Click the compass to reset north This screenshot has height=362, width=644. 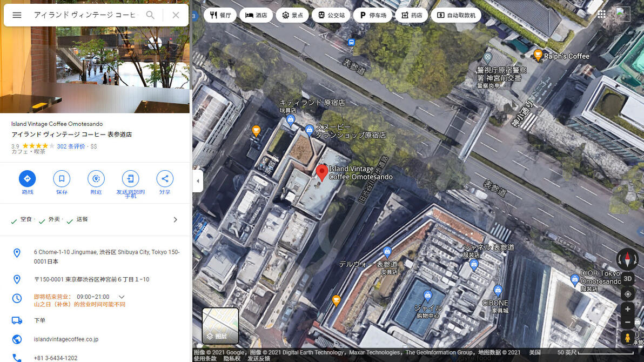pyautogui.click(x=627, y=260)
